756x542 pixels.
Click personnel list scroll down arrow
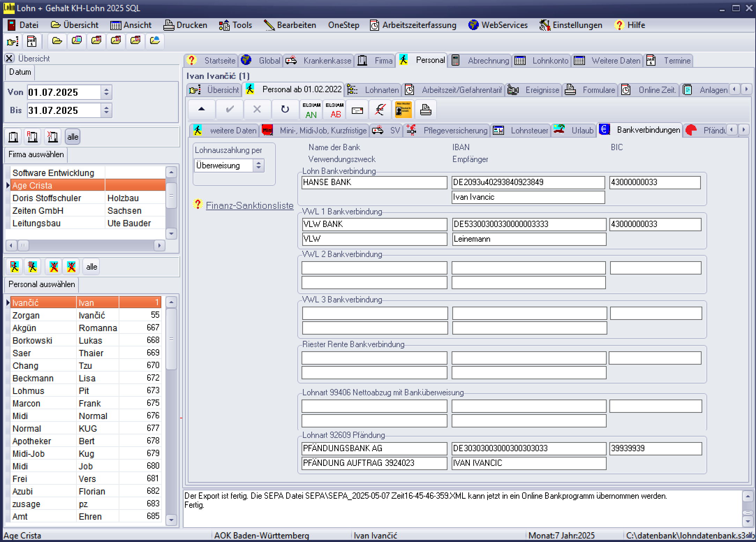tap(171, 520)
